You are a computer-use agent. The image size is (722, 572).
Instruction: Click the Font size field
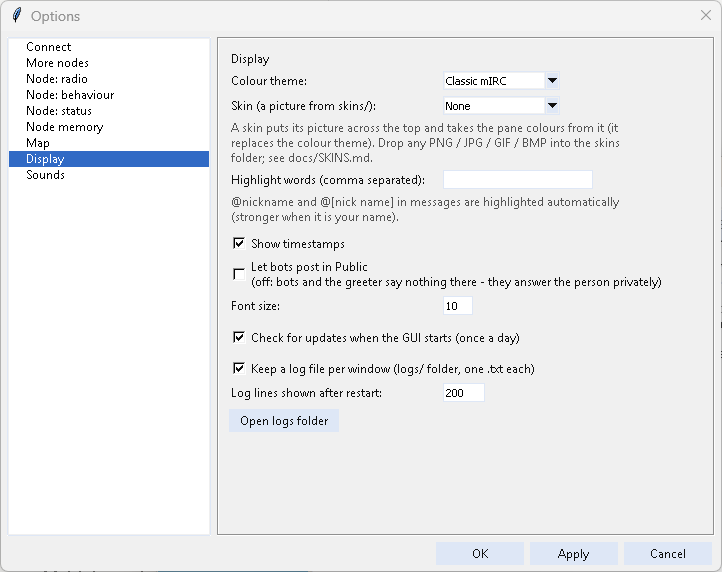(458, 306)
